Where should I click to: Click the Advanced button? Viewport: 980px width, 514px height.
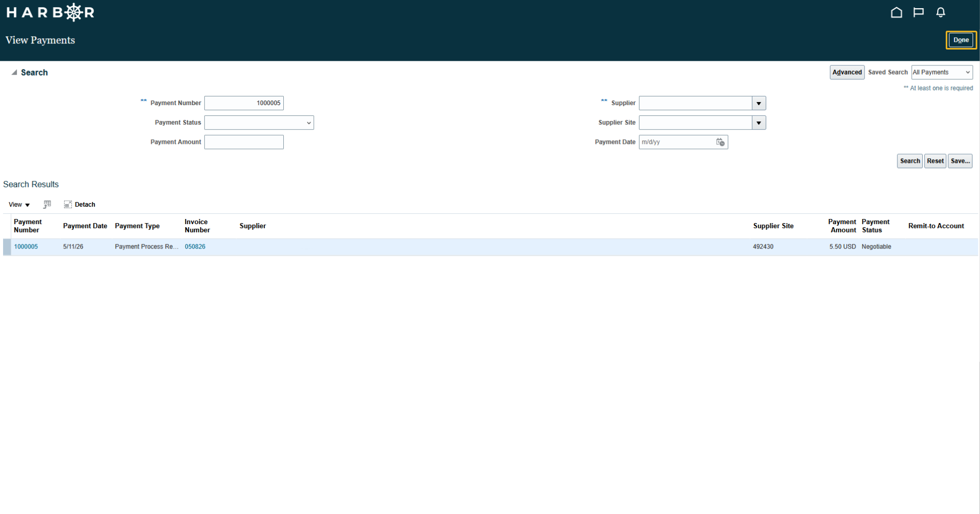pyautogui.click(x=847, y=72)
